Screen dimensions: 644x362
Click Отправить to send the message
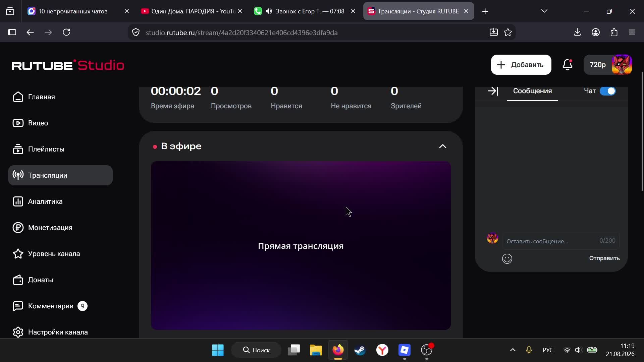(x=604, y=258)
